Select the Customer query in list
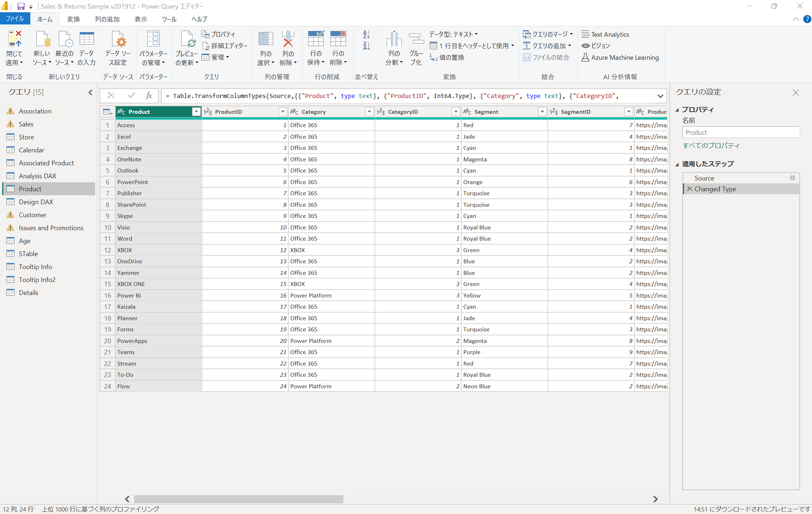Image resolution: width=812 pixels, height=514 pixels. (32, 215)
